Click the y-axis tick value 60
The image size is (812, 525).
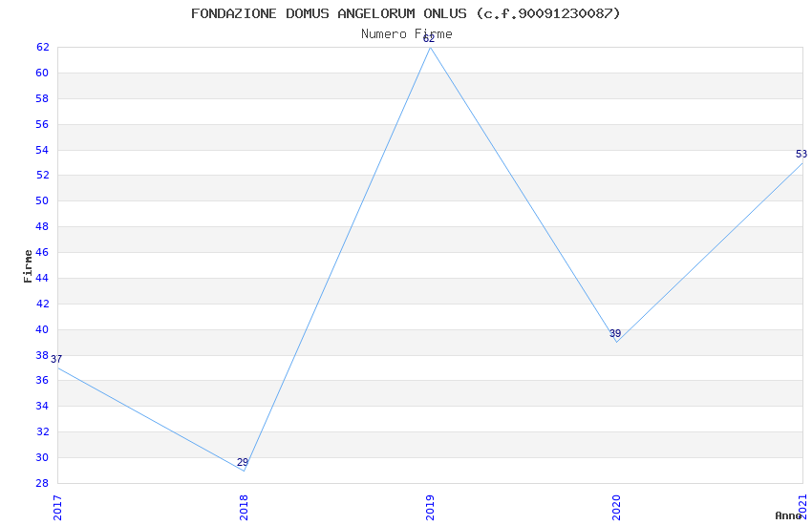(x=42, y=73)
